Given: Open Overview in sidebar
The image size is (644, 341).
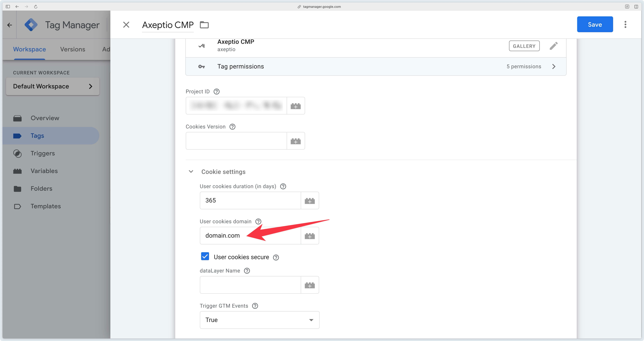Looking at the screenshot, I should click(x=51, y=118).
